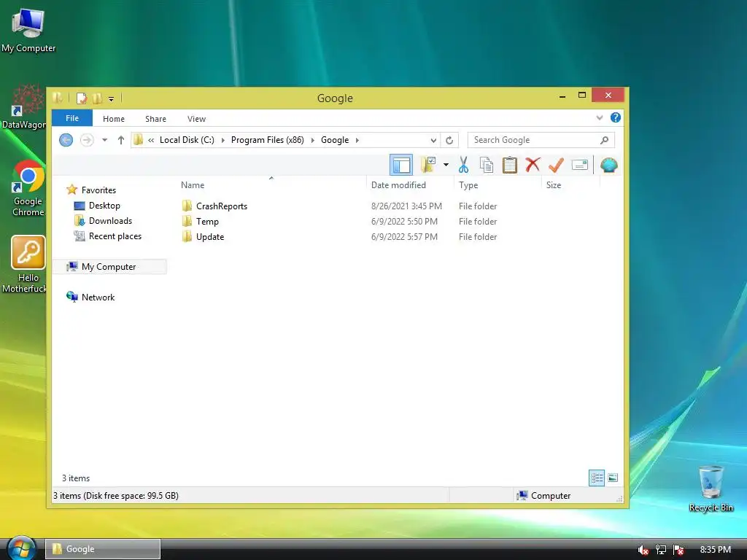
Task: Click the orange checkmark Properties icon
Action: [x=556, y=165]
